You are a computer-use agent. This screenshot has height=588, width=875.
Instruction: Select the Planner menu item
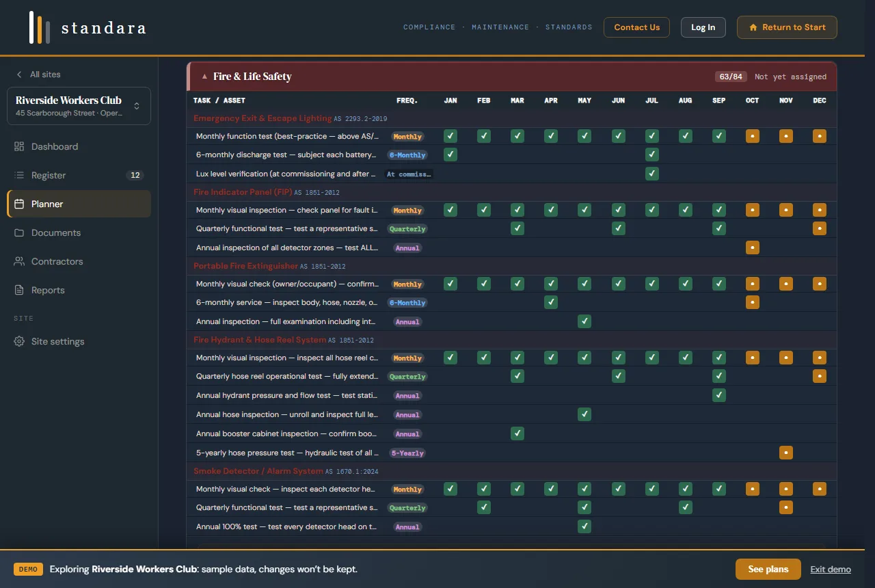79,204
